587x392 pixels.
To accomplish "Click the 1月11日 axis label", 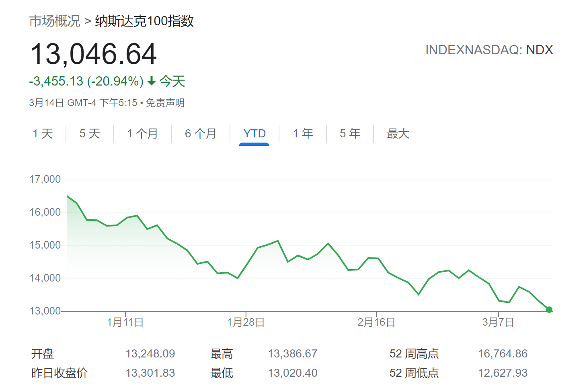I will click(x=125, y=322).
